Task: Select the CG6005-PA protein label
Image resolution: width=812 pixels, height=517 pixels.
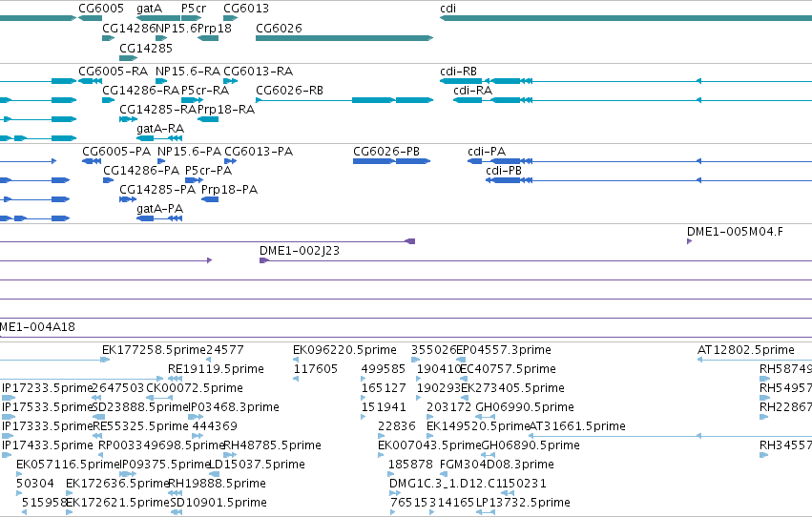Action: (x=116, y=151)
